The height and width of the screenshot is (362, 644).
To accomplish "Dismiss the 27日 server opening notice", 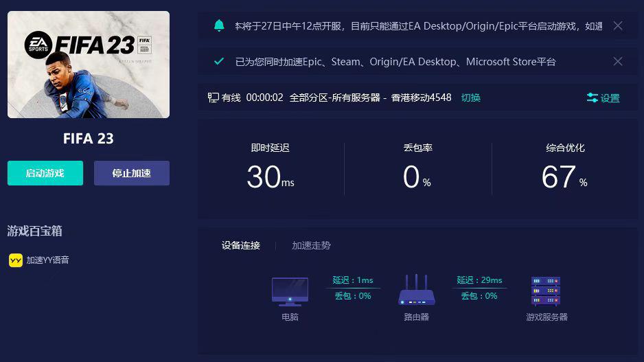I will 618,26.
